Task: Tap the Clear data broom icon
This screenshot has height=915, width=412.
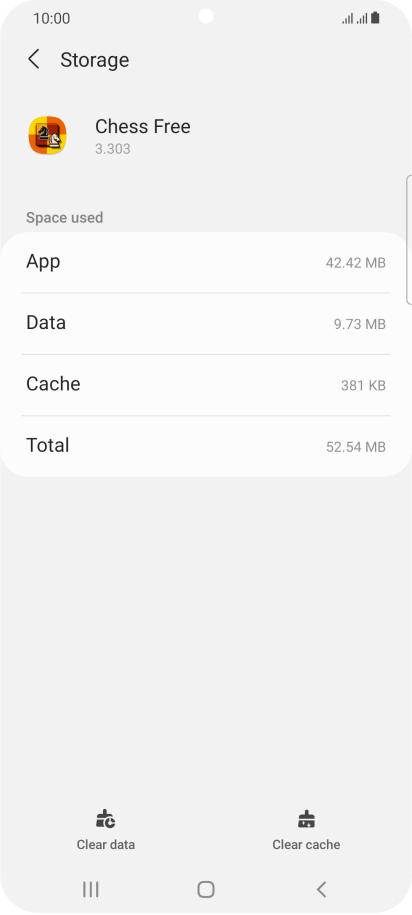Action: point(106,819)
